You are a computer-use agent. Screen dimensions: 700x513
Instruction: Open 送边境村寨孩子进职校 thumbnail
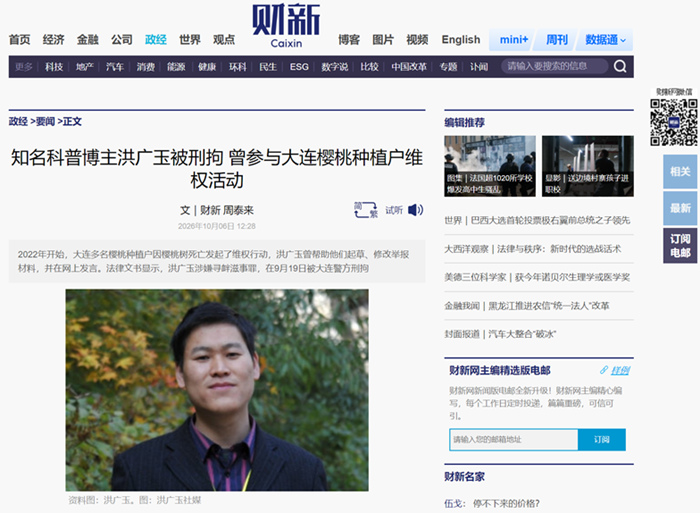[588, 166]
